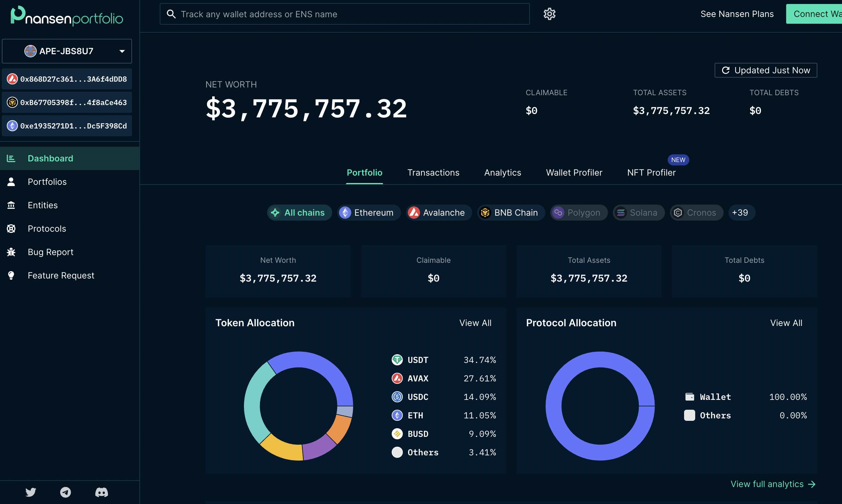Image resolution: width=842 pixels, height=504 pixels.
Task: Follow the View full analytics link
Action: [x=773, y=484]
